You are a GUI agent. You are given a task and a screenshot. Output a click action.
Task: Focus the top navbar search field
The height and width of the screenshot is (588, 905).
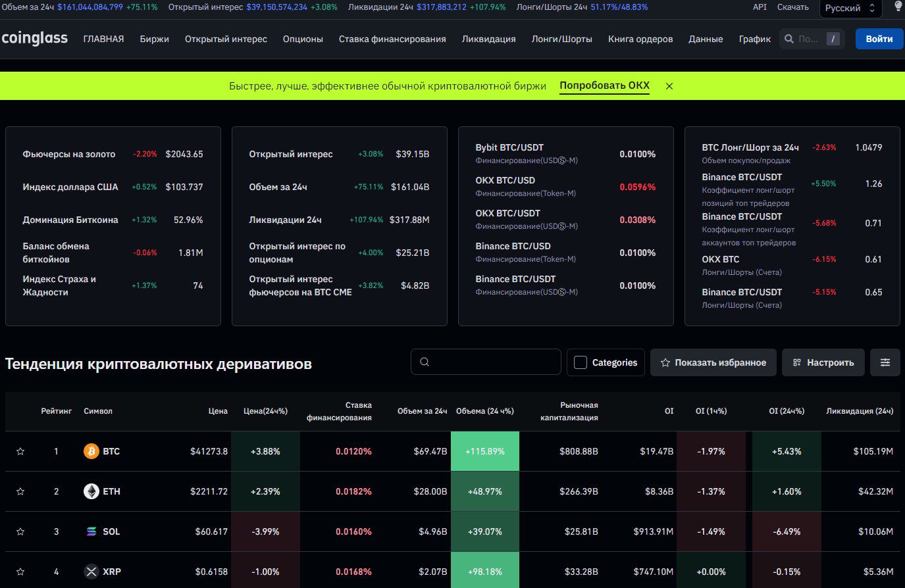coord(813,39)
